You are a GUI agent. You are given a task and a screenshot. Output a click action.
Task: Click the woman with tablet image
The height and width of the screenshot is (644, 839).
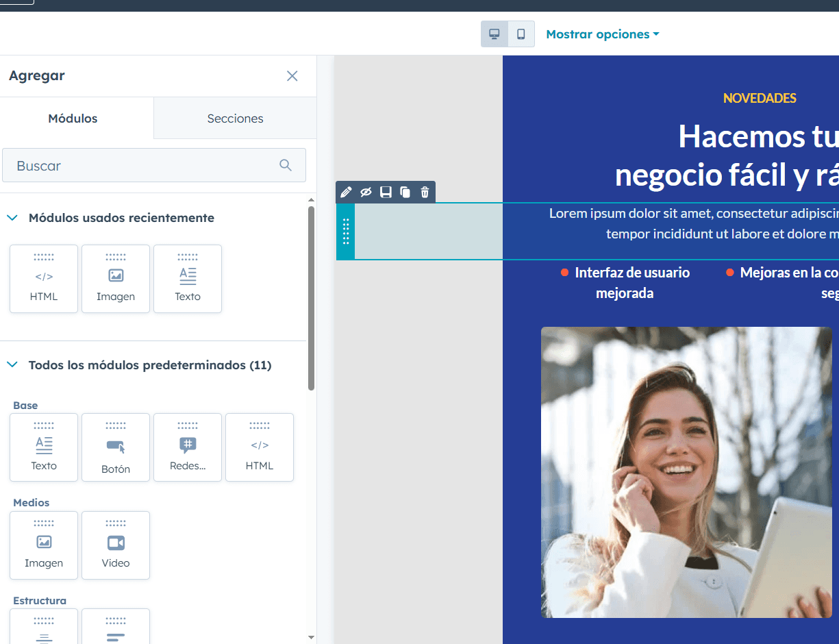686,472
